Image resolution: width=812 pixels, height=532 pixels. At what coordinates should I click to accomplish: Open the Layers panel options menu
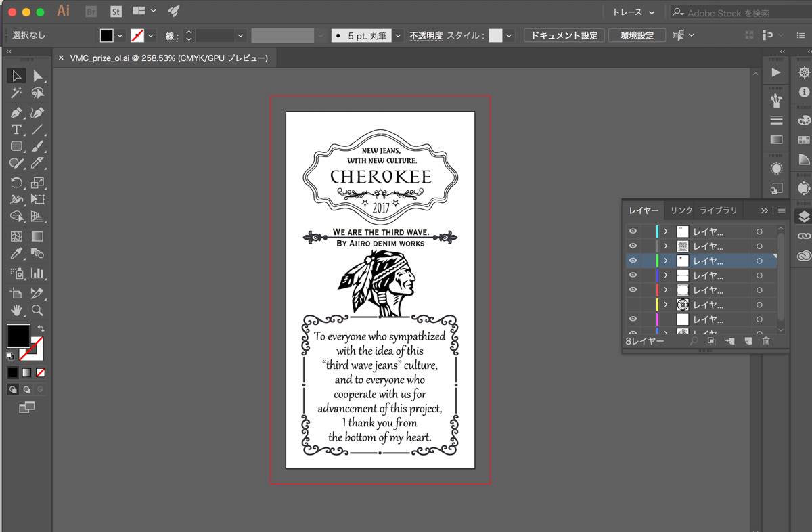click(782, 210)
